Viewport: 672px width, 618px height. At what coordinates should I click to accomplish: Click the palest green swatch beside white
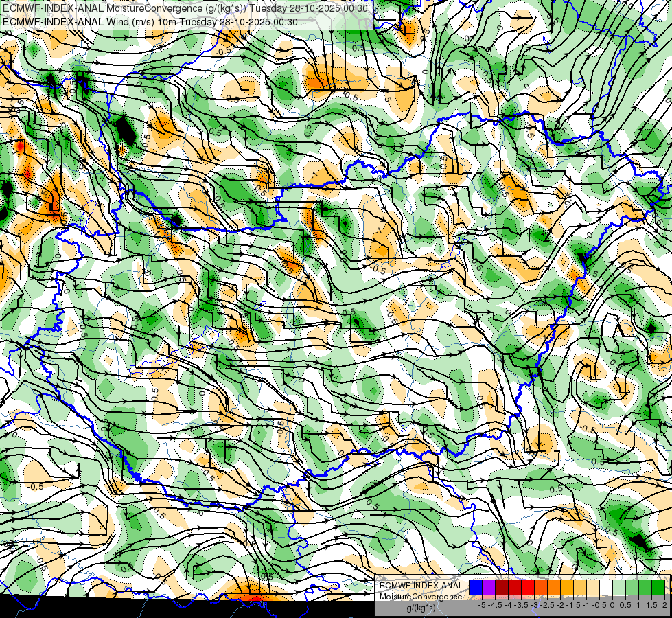coord(619,588)
